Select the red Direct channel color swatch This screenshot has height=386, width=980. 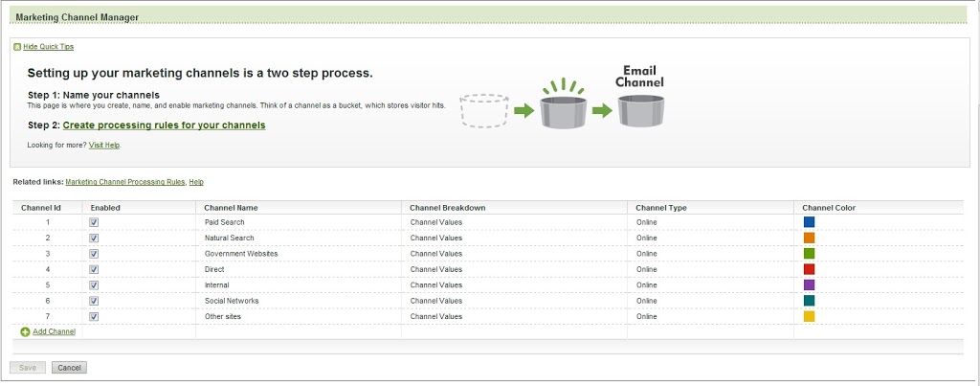tap(809, 269)
